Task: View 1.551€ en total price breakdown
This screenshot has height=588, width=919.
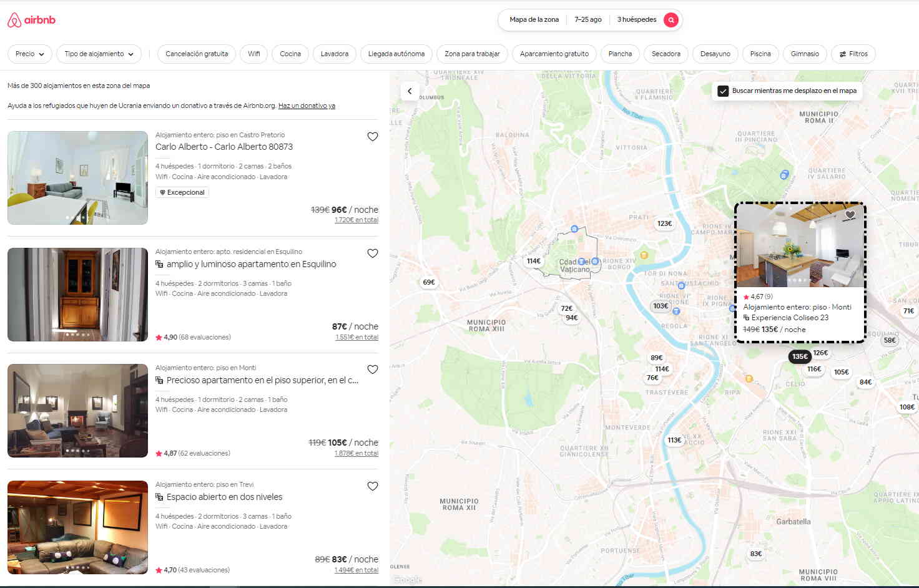Action: click(x=356, y=338)
